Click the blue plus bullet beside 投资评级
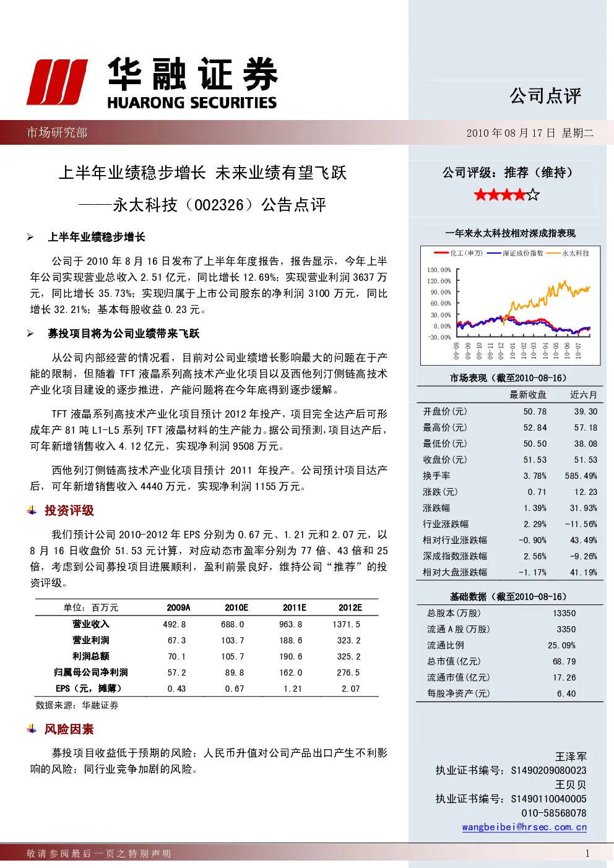The height and width of the screenshot is (868, 614). tap(32, 510)
